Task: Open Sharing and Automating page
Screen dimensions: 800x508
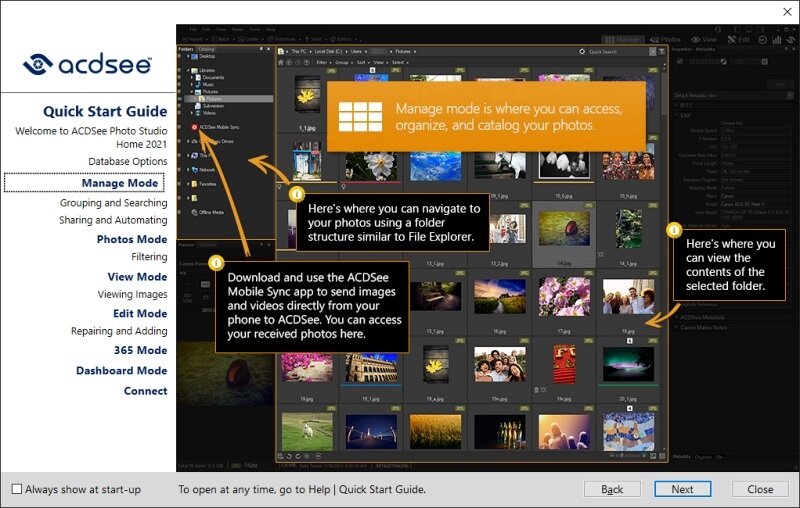Action: click(x=113, y=220)
